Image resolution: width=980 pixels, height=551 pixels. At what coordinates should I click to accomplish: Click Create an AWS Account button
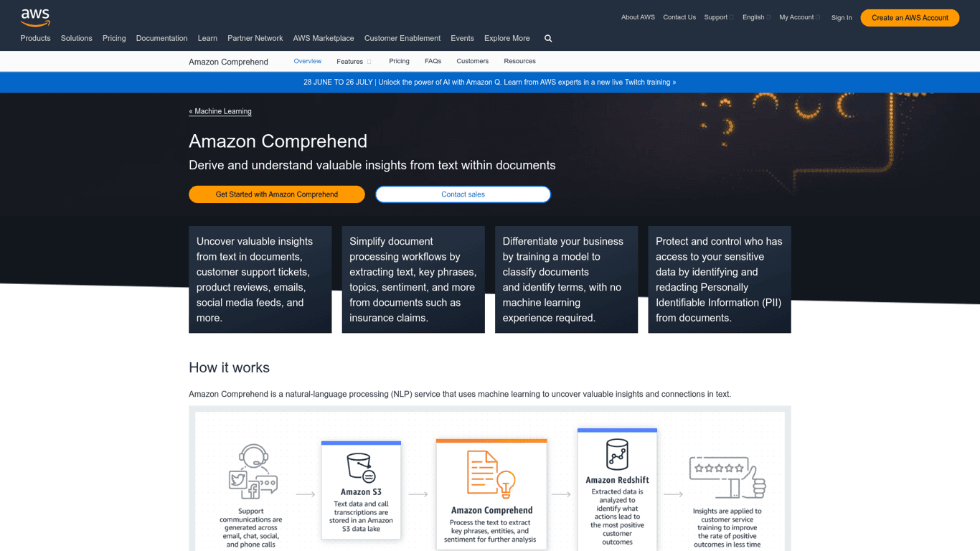910,18
